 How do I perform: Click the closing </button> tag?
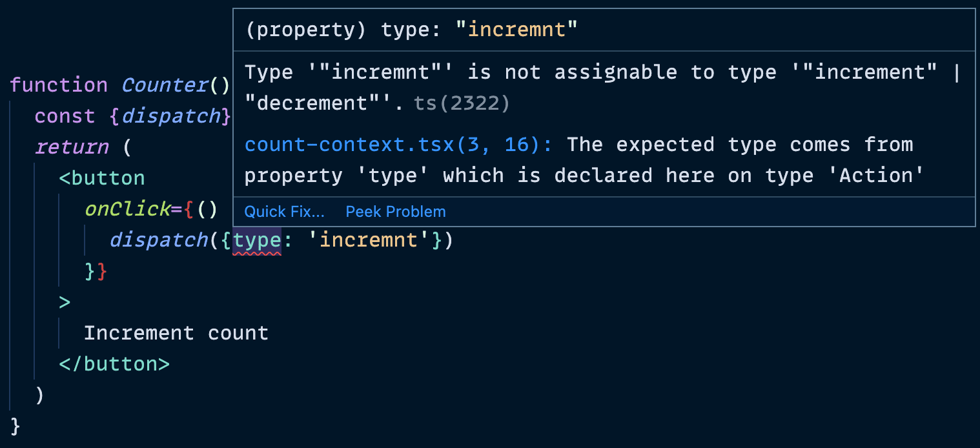click(114, 363)
